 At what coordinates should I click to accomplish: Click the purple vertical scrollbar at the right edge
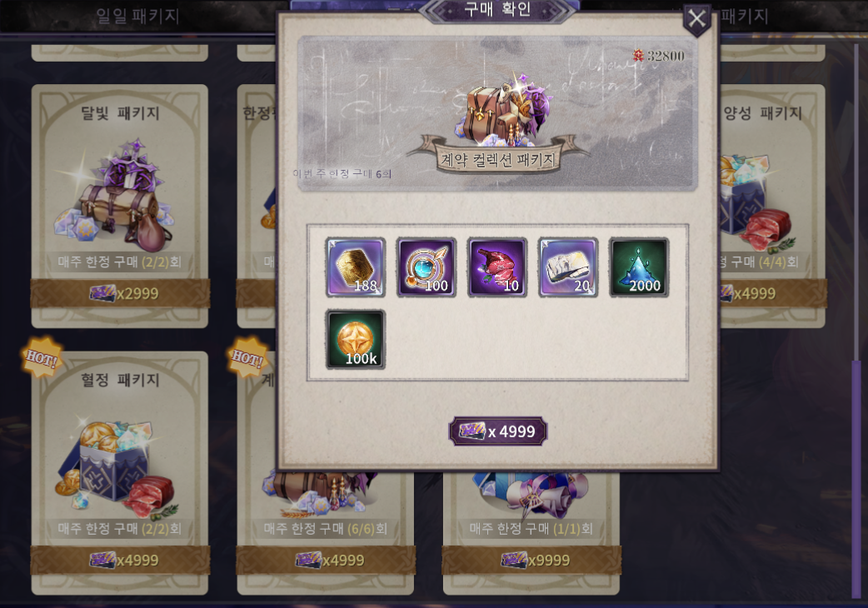(856, 479)
